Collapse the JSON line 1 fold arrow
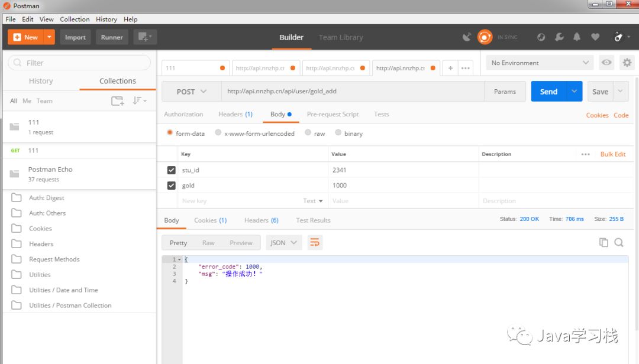 pos(179,259)
